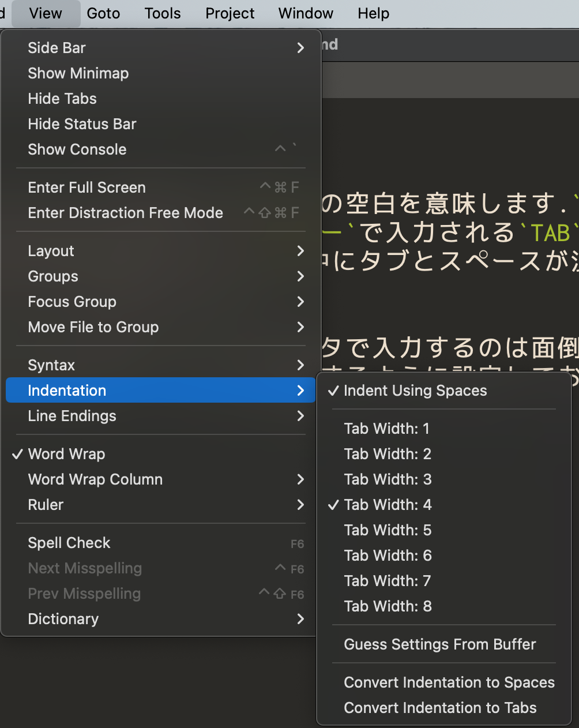Select Convert Indentation to Spaces
This screenshot has height=728, width=579.
[x=449, y=682]
